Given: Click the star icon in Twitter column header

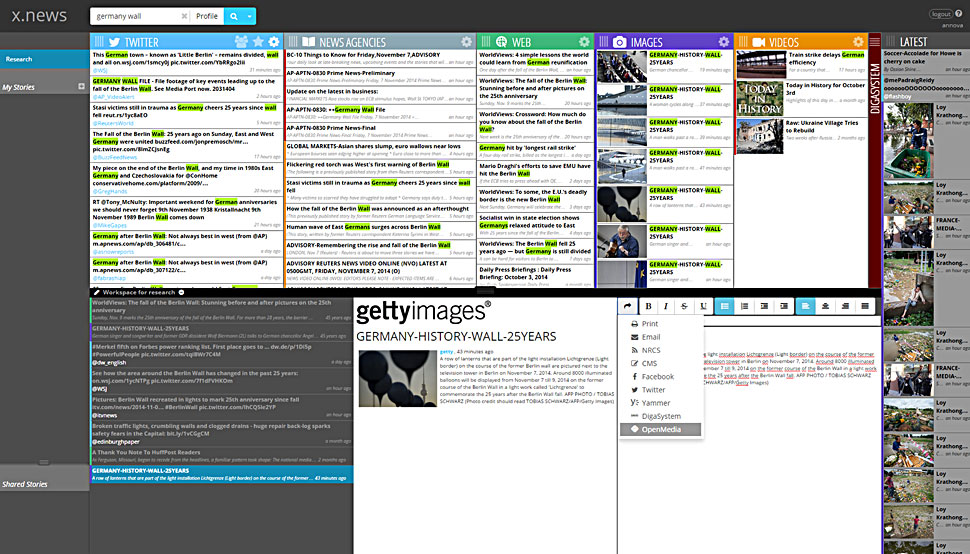Looking at the screenshot, I should (258, 42).
